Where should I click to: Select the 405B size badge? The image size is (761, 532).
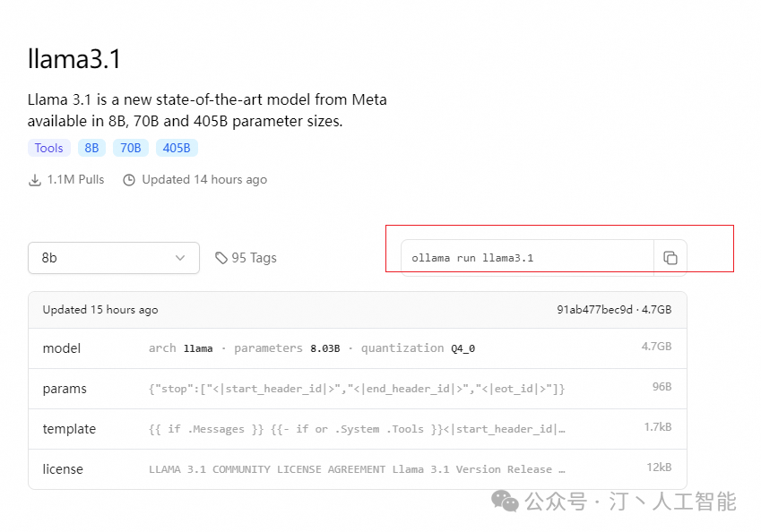pos(177,148)
